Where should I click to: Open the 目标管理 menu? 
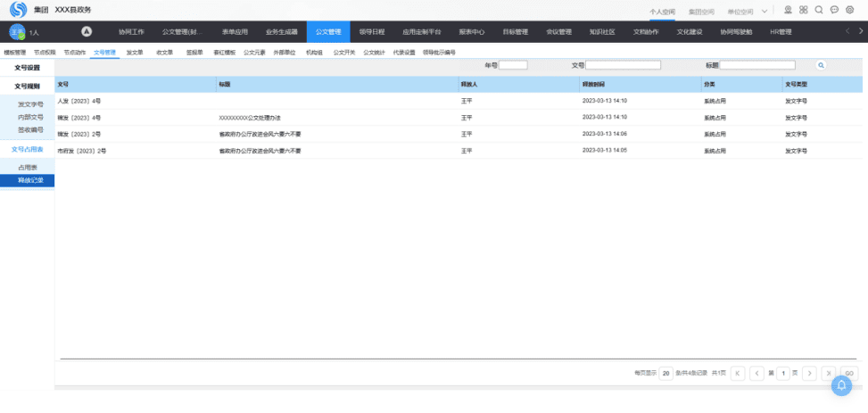point(516,32)
